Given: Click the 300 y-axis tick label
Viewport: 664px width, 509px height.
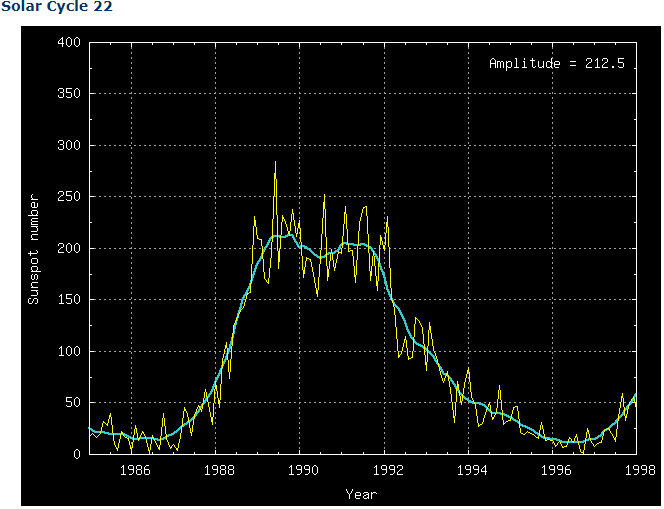Looking at the screenshot, I should point(69,145).
